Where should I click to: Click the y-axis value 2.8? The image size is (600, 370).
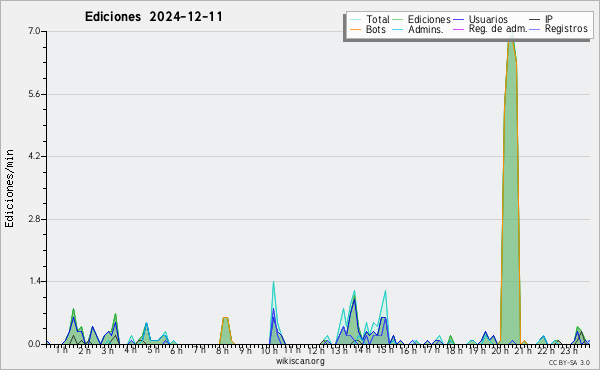point(34,219)
